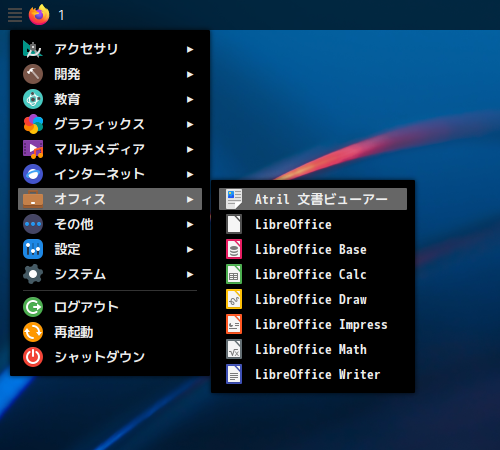Click the LibreOffice Math formula icon

coord(234,349)
